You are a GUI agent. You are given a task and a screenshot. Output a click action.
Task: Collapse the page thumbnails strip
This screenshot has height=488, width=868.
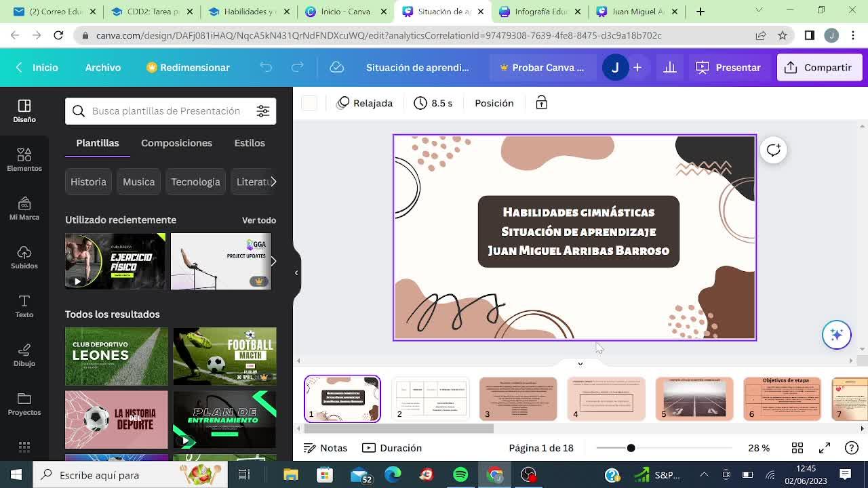tap(580, 364)
